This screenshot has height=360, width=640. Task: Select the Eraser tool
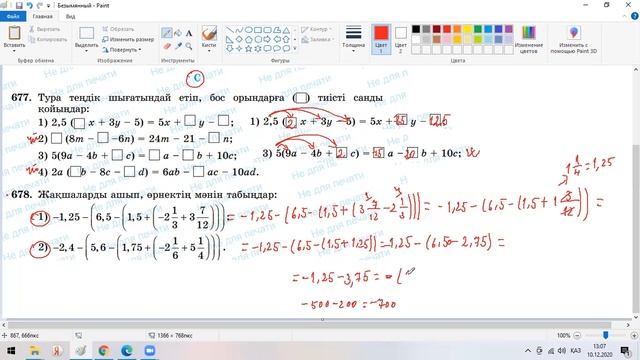tap(167, 46)
